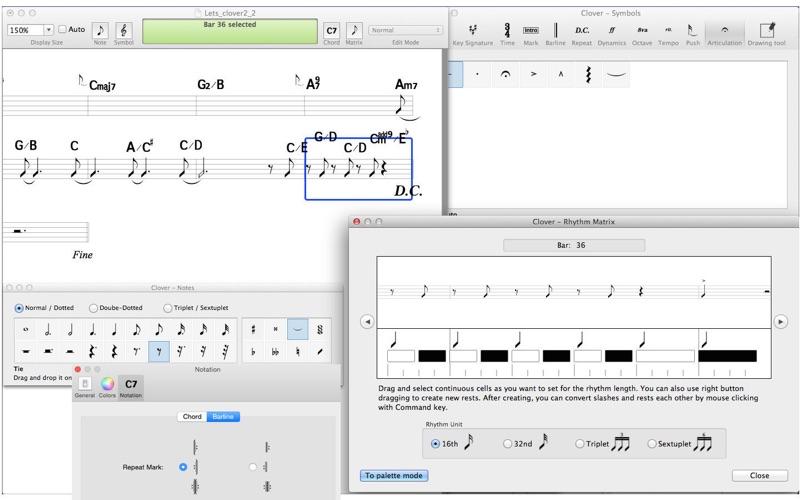
Task: Click the To palette mode button
Action: 394,476
